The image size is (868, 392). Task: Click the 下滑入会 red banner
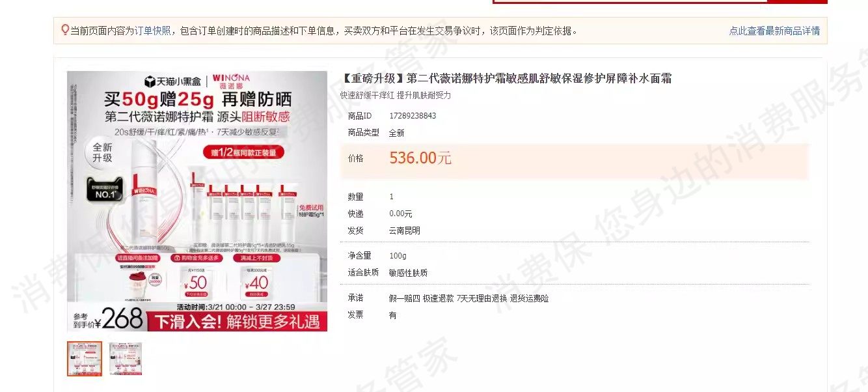(x=237, y=321)
